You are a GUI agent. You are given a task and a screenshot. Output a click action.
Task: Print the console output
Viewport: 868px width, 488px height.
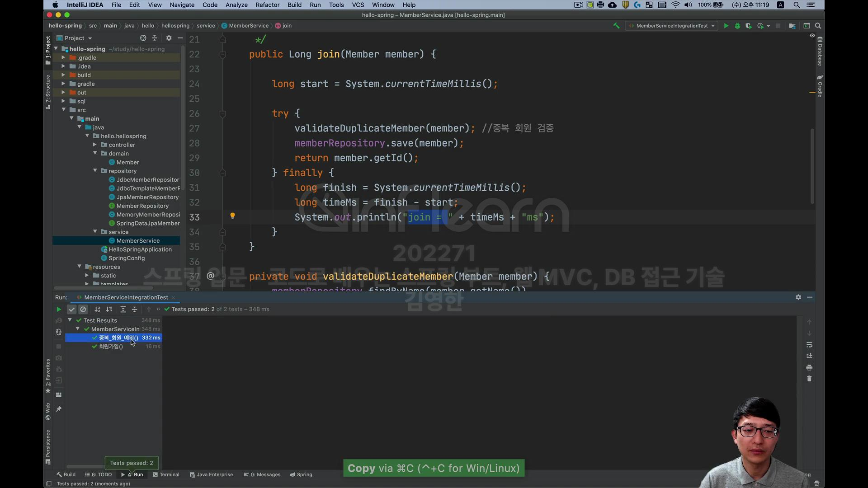click(x=809, y=367)
